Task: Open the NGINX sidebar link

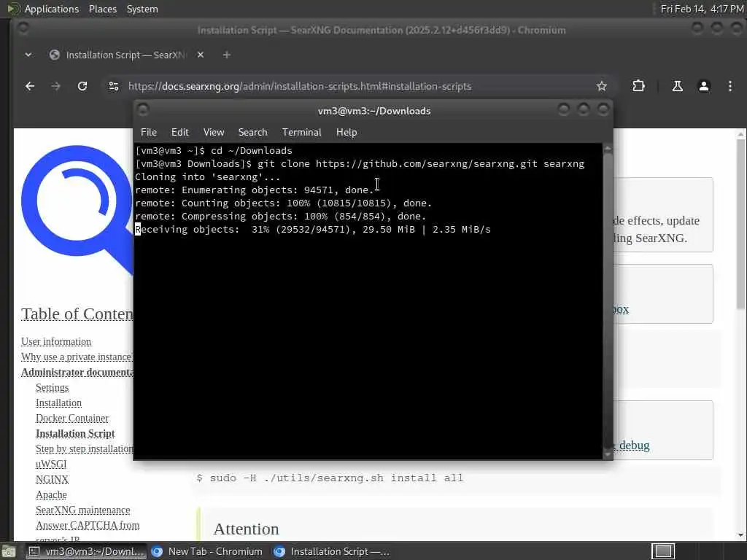Action: [x=52, y=478]
